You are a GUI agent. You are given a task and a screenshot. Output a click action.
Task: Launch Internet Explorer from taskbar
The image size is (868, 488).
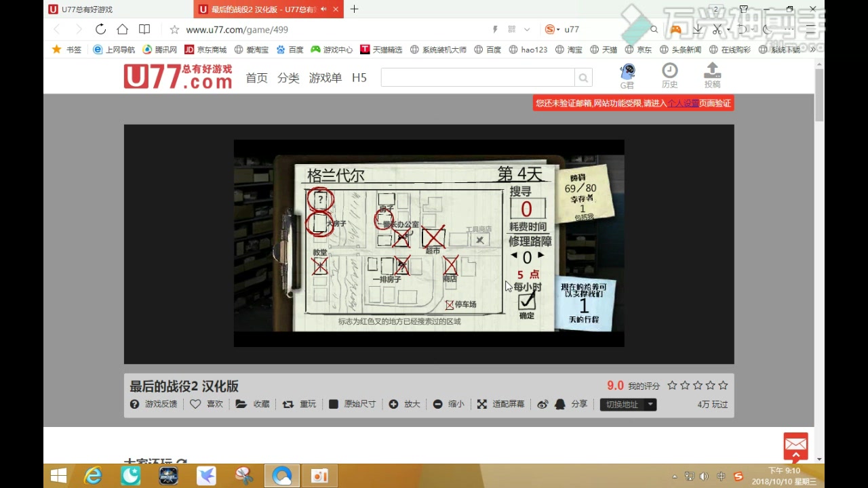[x=93, y=476]
